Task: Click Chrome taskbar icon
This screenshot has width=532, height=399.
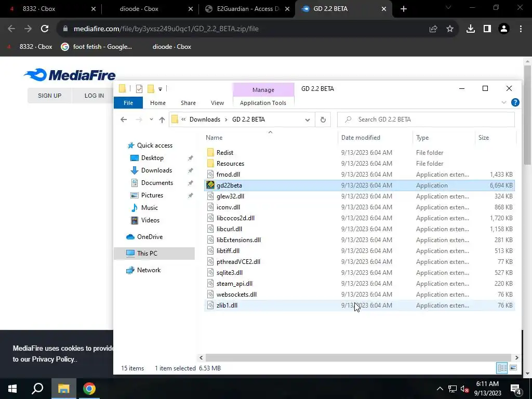Action: 89,389
